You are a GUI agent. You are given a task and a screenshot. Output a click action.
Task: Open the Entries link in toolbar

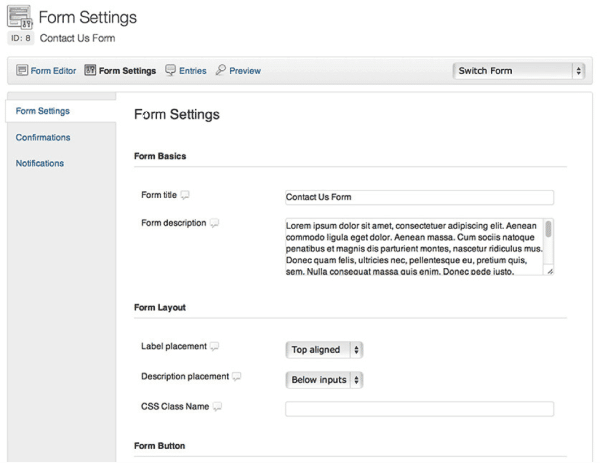tap(193, 71)
